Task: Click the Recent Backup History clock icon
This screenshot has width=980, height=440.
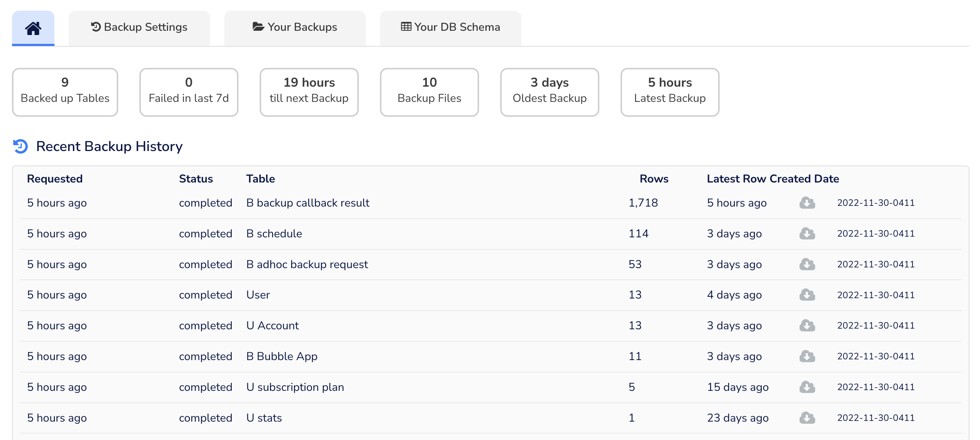Action: point(21,146)
